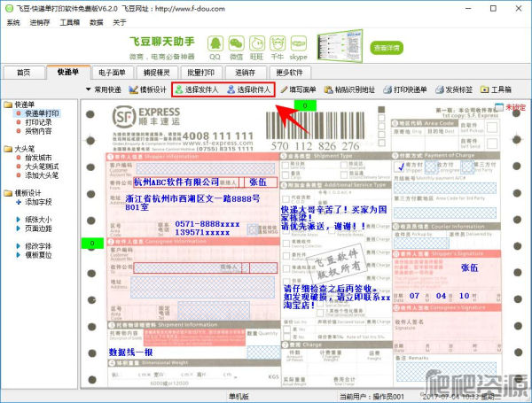
Task: Toggle the checked 寄方付 payment checkbox
Action: pyautogui.click(x=399, y=167)
